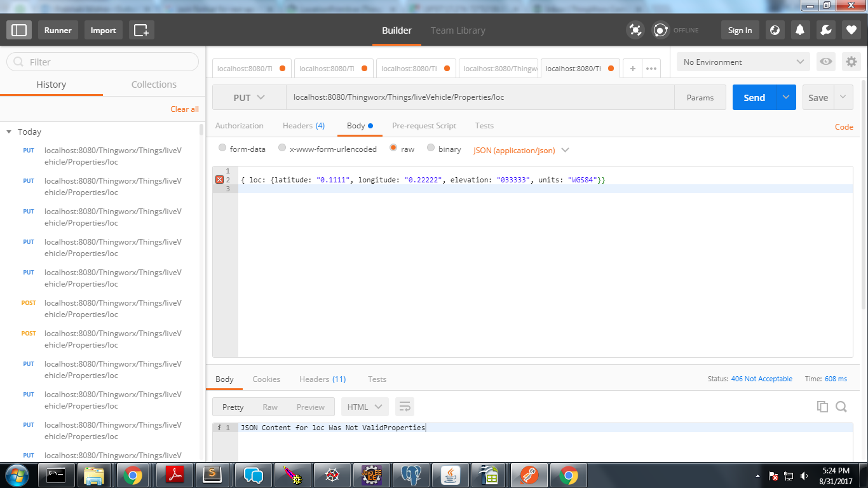Open settings wrench icon in header
This screenshot has height=488, width=868.
pyautogui.click(x=825, y=30)
